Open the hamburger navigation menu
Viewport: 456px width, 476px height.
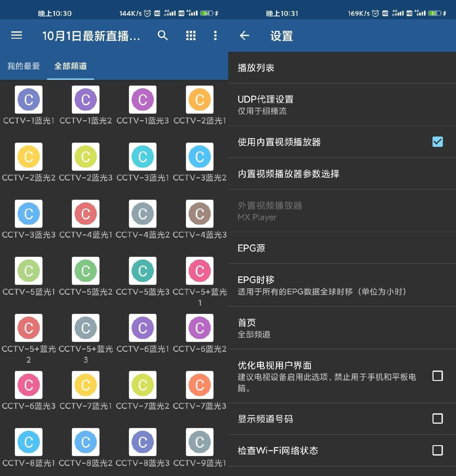(17, 35)
